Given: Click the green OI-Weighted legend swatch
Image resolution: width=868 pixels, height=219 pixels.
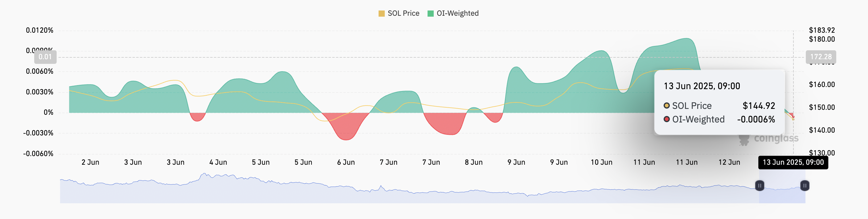Looking at the screenshot, I should (430, 14).
